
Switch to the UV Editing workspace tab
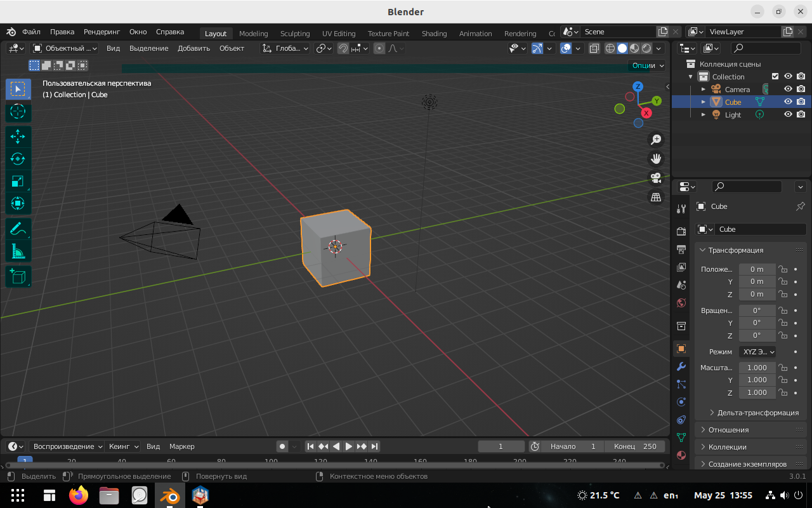tap(339, 34)
